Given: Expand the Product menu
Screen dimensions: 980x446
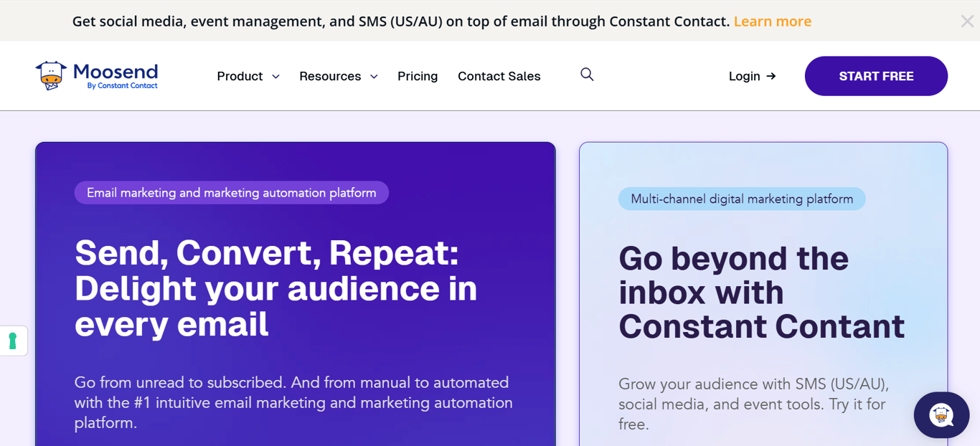Looking at the screenshot, I should (248, 76).
